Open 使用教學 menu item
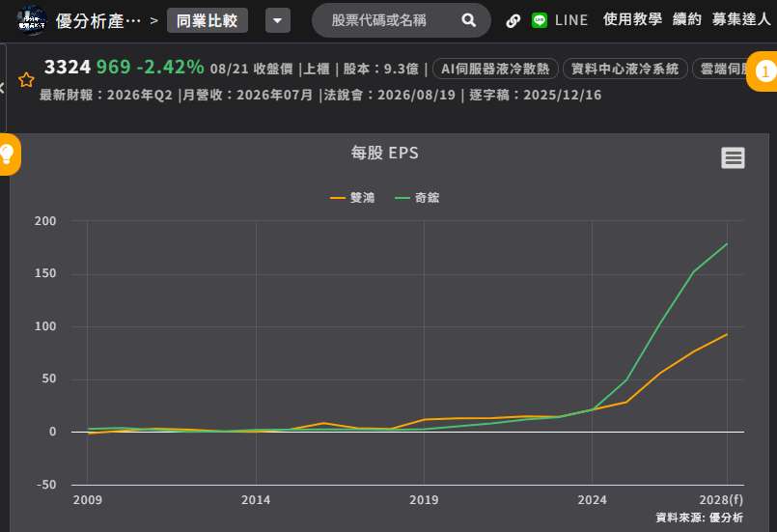 click(632, 19)
